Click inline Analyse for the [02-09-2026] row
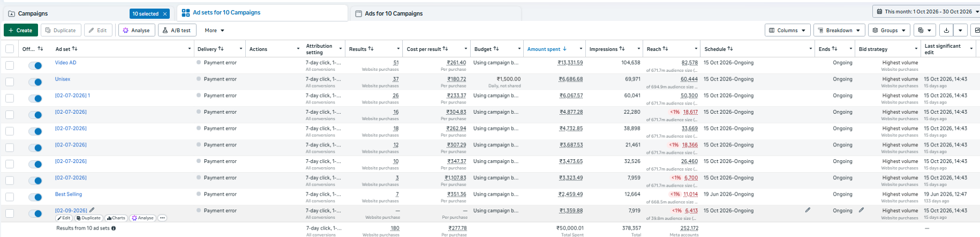The image size is (980, 237). point(143,218)
